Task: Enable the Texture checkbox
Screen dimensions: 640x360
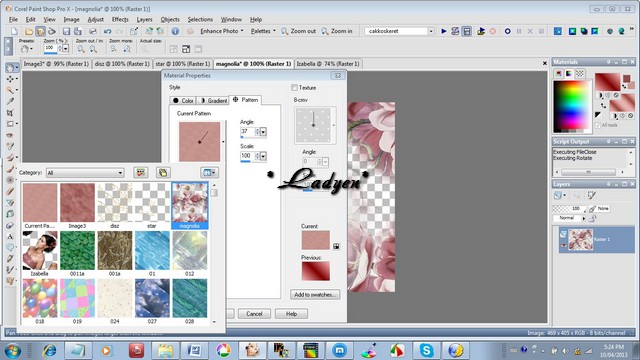Action: [x=294, y=88]
